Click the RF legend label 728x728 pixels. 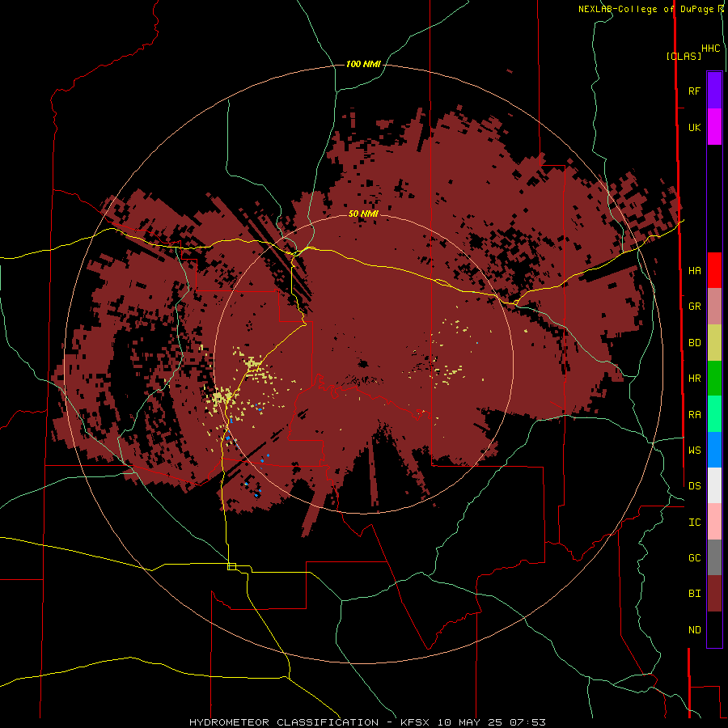pos(694,91)
